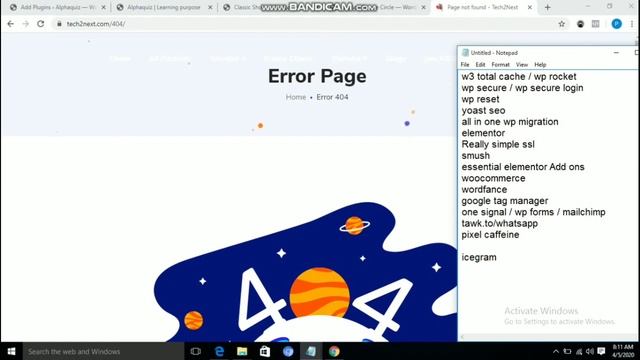Click the 'wp reset' line in Notepad

point(480,99)
